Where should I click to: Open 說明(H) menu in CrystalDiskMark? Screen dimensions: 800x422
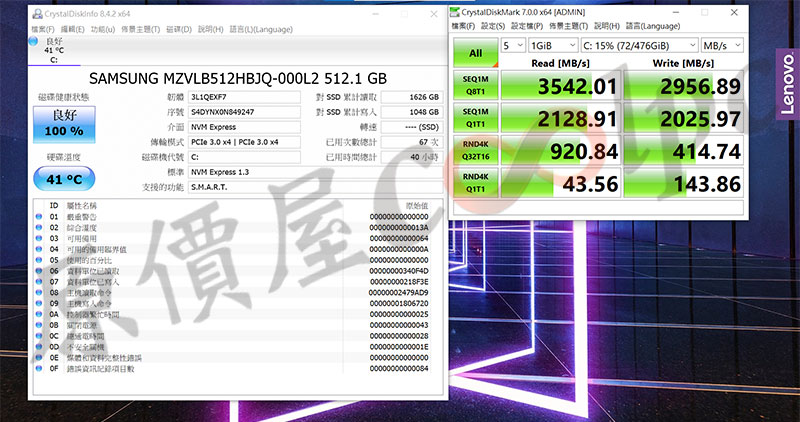607,26
